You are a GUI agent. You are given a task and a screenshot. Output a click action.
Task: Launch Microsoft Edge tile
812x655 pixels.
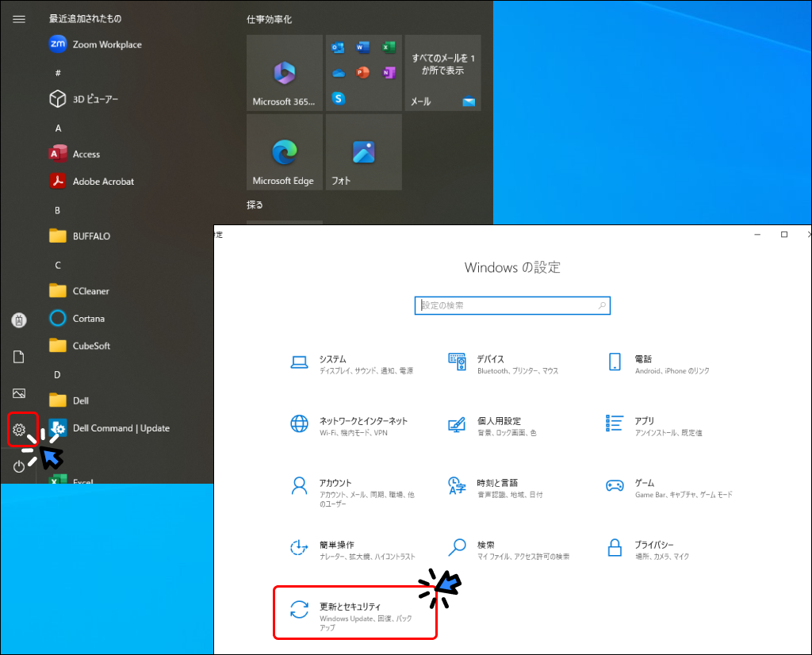[285, 152]
